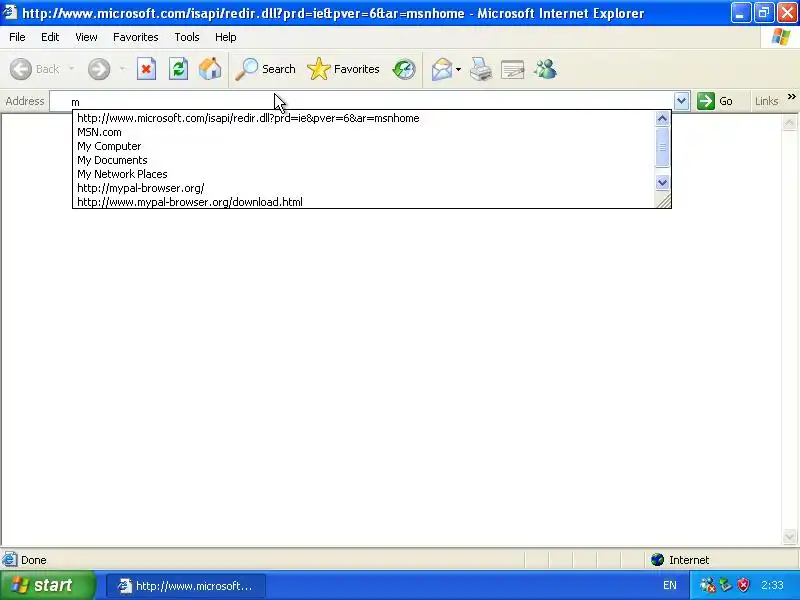Image resolution: width=800 pixels, height=600 pixels.
Task: Open the Tools menu
Action: click(x=187, y=37)
